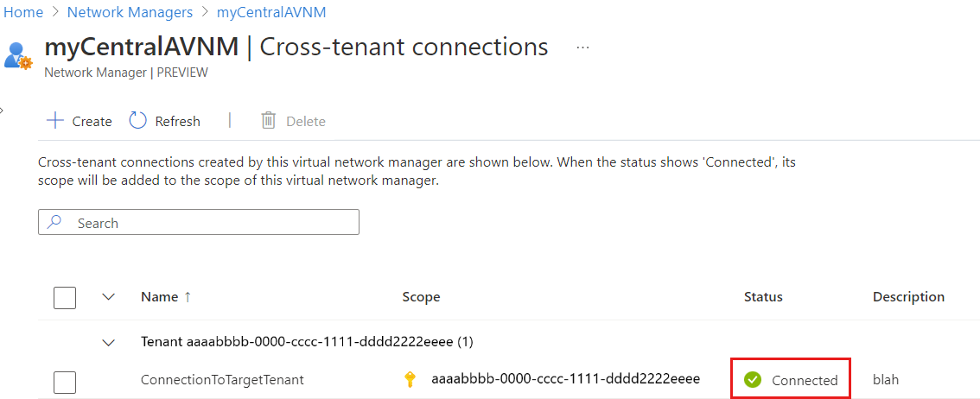Click the Network Manager resource icon
Viewport: 980px width, 399px height.
pyautogui.click(x=17, y=55)
